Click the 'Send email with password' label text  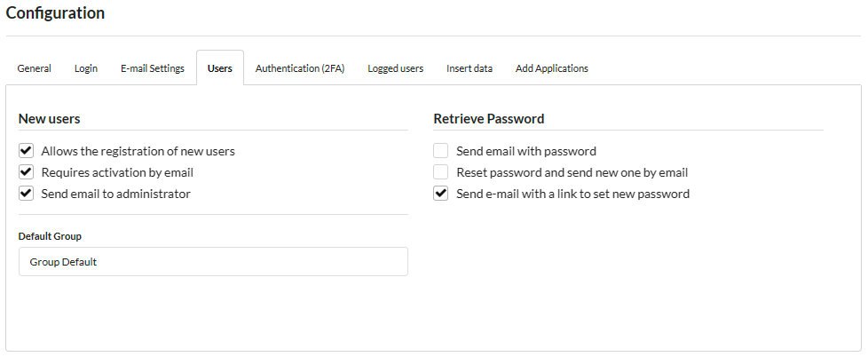coord(525,151)
